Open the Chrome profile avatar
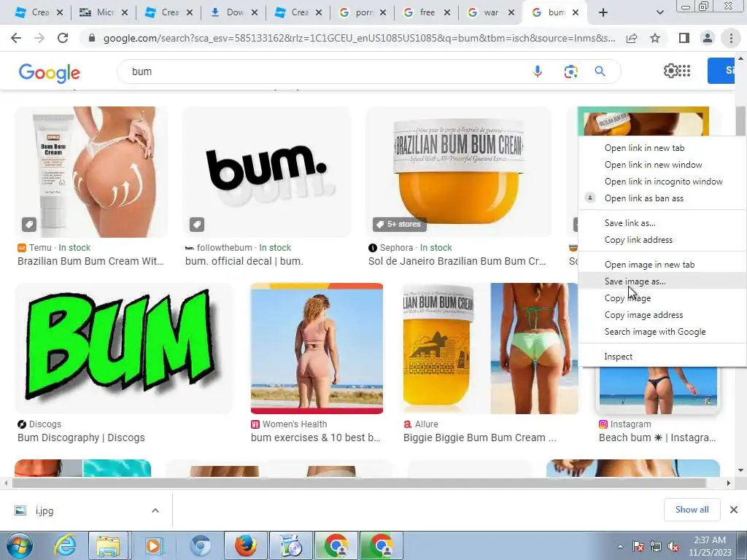The height and width of the screenshot is (560, 747). [708, 38]
